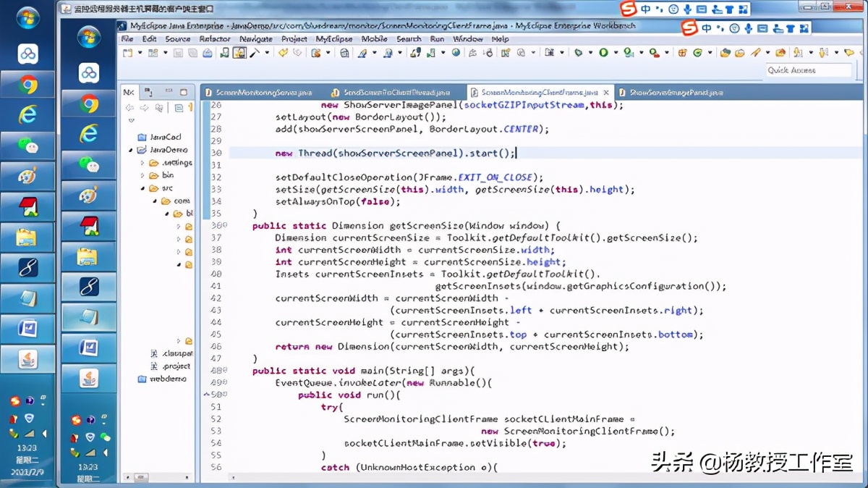868x488 pixels.
Task: Toggle the highlighted toolbar button beside hammer
Action: tap(239, 53)
